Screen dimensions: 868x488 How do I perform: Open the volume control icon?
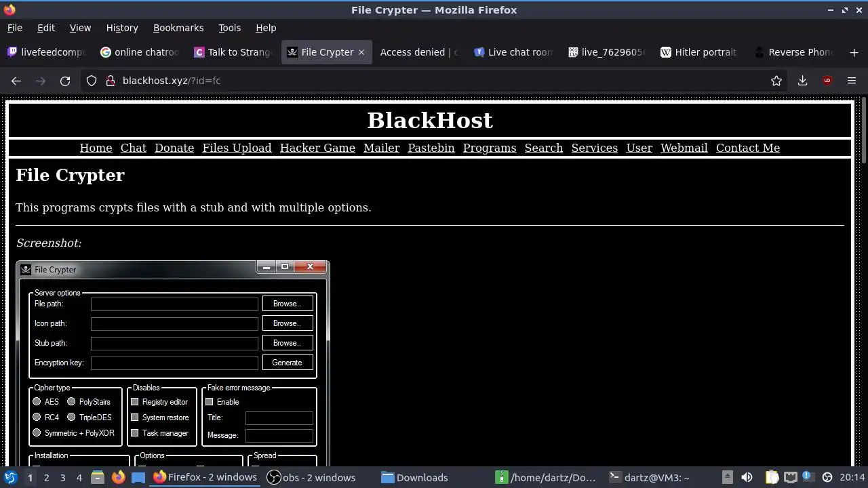(x=747, y=477)
